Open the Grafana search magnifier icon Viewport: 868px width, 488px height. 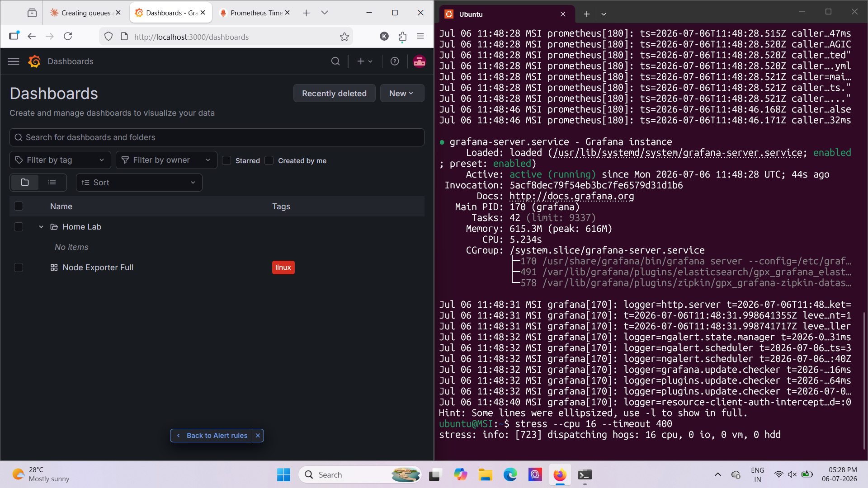(335, 61)
